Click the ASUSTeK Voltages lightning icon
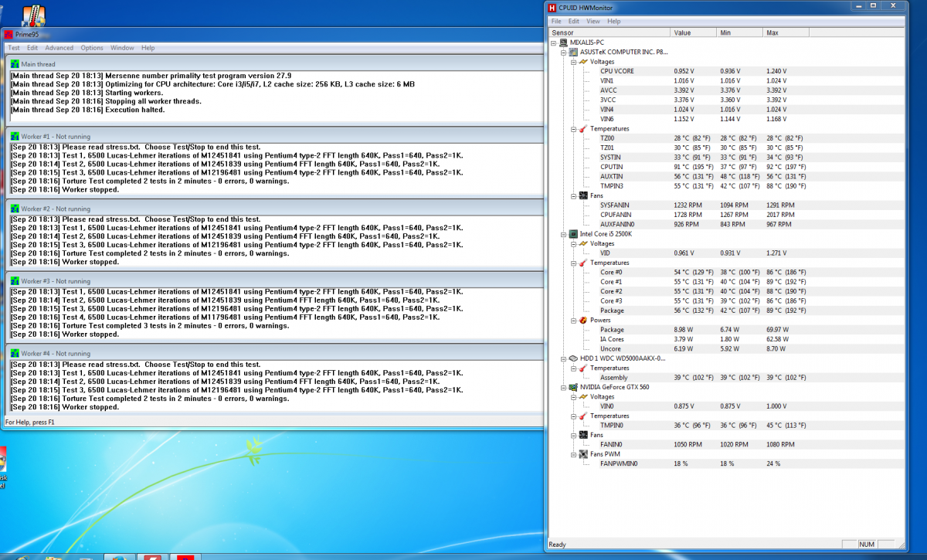The width and height of the screenshot is (927, 560). click(583, 62)
